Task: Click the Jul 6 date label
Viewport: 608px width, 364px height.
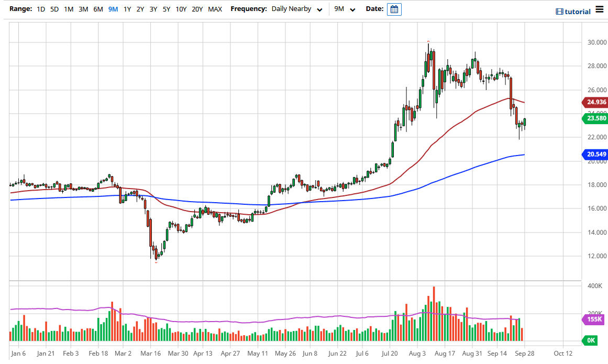Action: tap(362, 354)
